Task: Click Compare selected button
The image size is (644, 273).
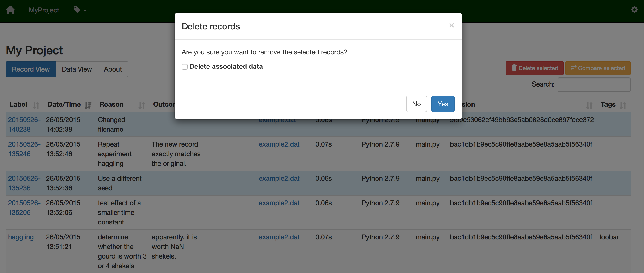Action: coord(598,68)
